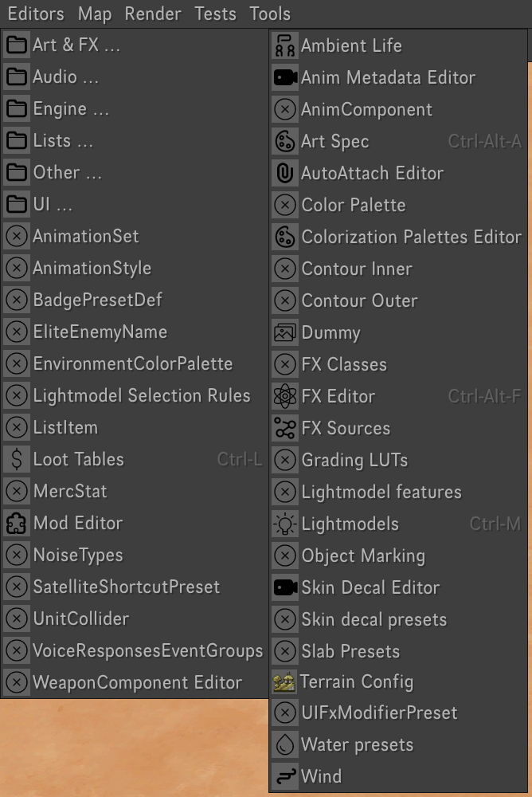The image size is (532, 797).
Task: Choose the Colorization Palettes Editor entry
Action: coord(411,237)
